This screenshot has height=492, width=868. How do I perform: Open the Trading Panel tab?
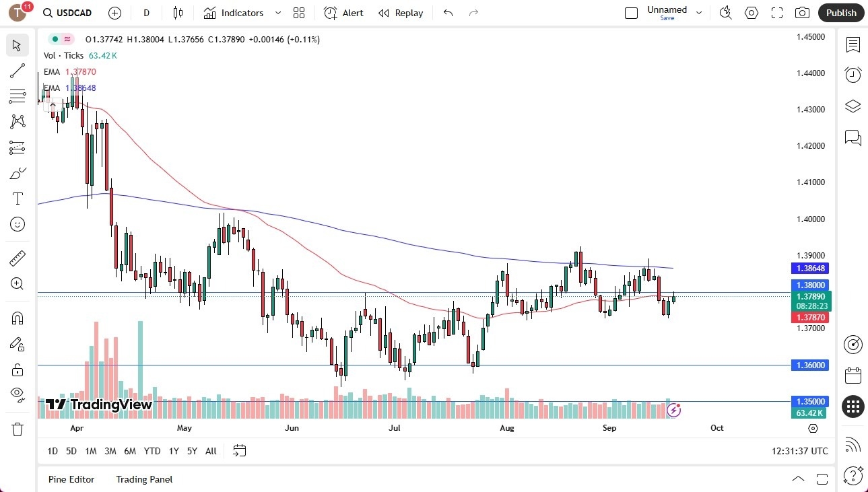pyautogui.click(x=143, y=479)
